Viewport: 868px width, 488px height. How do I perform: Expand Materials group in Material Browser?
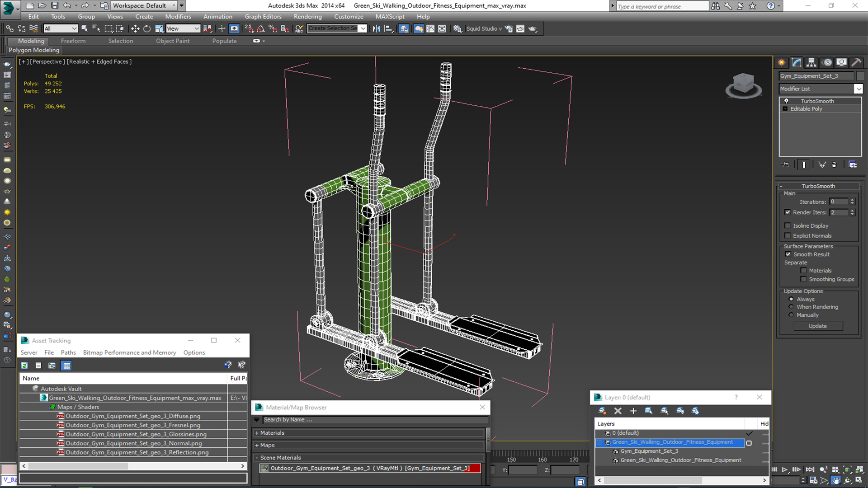[x=257, y=433]
